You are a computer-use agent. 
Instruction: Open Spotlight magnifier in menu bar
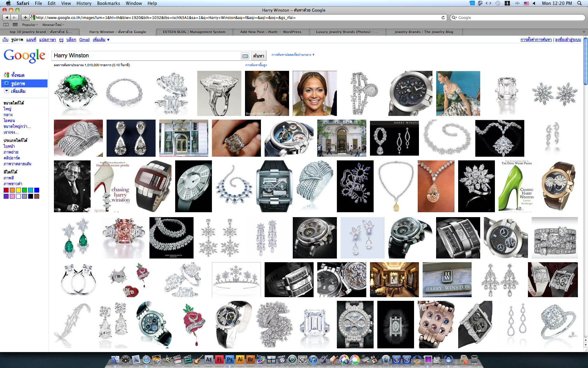(x=579, y=3)
